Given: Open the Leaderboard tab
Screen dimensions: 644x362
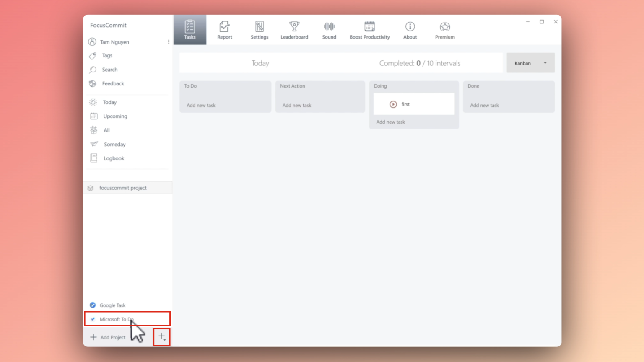Looking at the screenshot, I should click(294, 30).
